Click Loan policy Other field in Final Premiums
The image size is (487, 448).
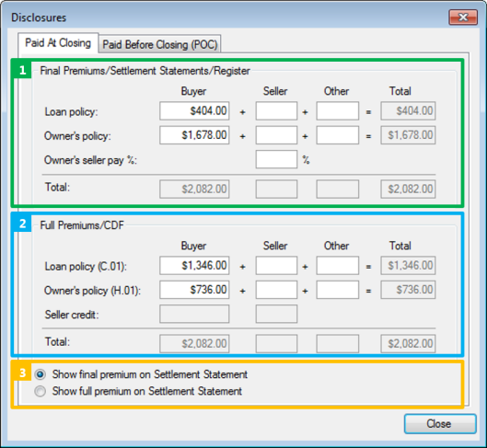(x=338, y=110)
